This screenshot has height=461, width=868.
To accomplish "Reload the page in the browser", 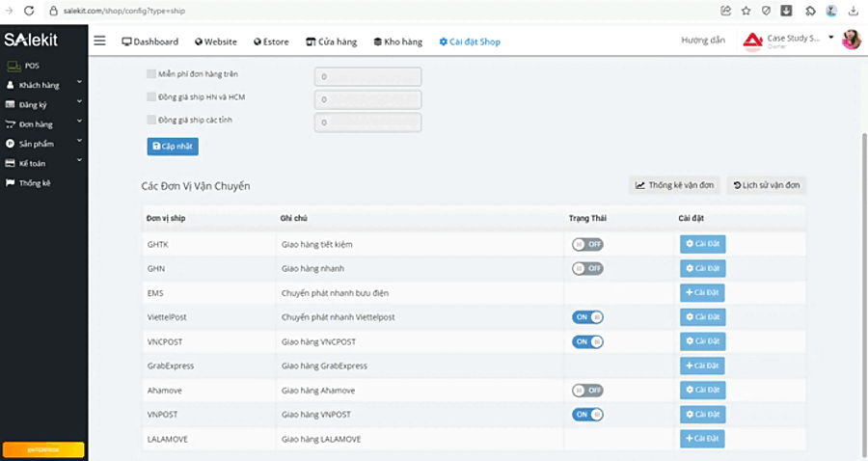I will pyautogui.click(x=28, y=11).
